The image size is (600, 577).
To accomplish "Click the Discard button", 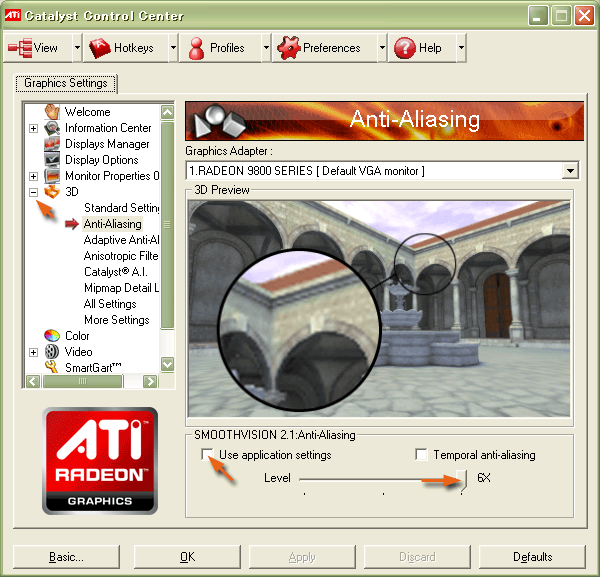I will tap(417, 557).
